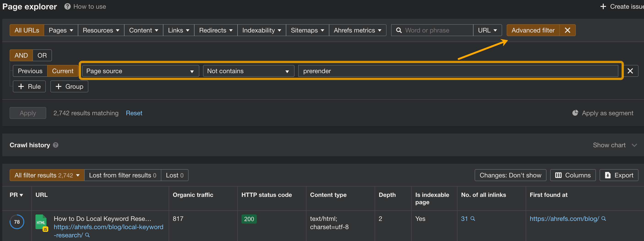Image resolution: width=644 pixels, height=241 pixels.
Task: Click the Export icon
Action: (x=608, y=175)
